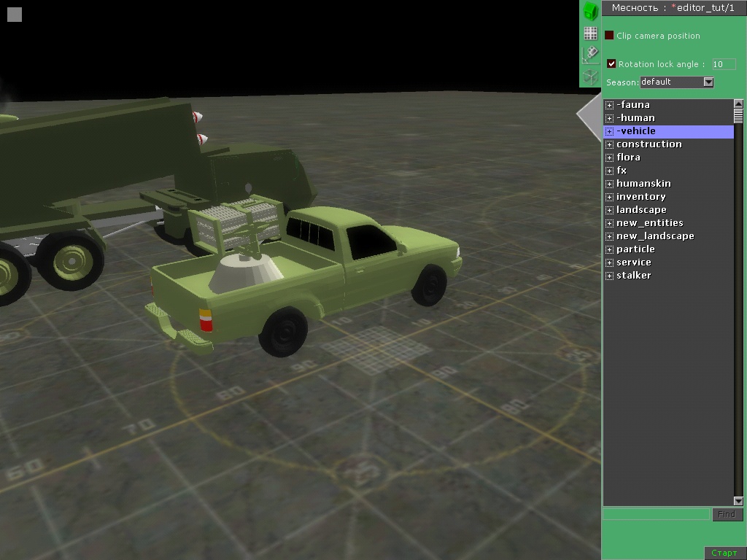Viewport: 747px width, 560px height.
Task: Select the -fauna category label
Action: click(633, 105)
